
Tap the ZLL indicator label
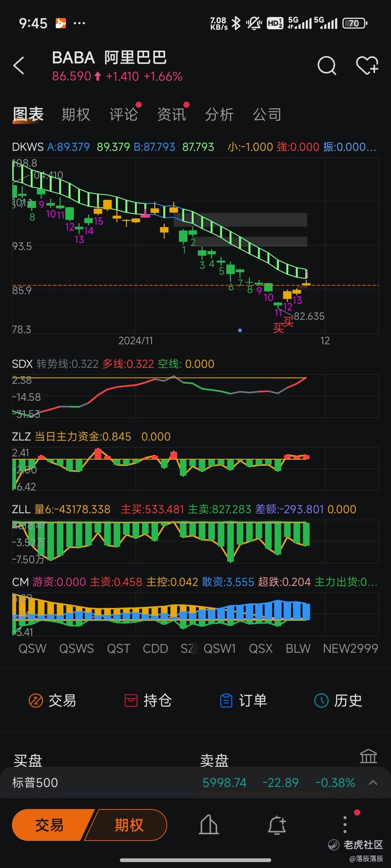point(21,509)
